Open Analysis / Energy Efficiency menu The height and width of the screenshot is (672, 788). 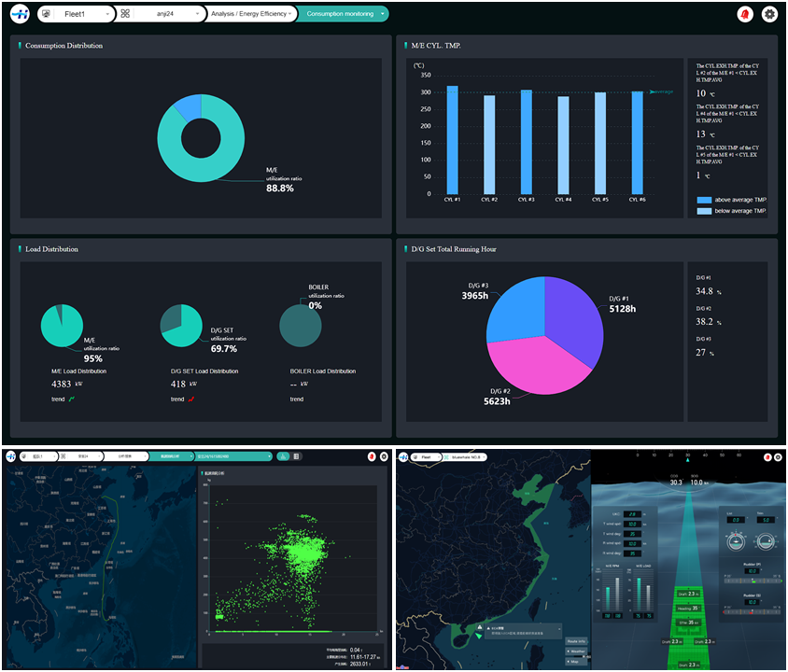pos(251,14)
